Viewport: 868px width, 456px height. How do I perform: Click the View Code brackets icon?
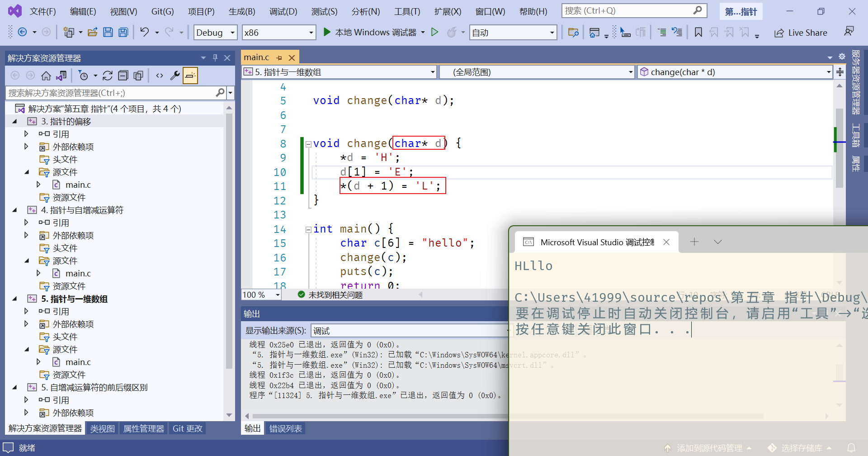(x=160, y=76)
